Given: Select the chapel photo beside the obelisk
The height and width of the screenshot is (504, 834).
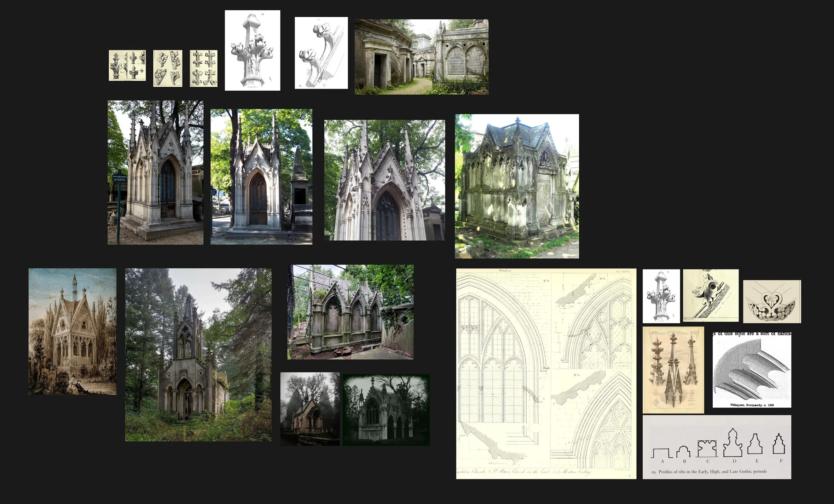Looking at the screenshot, I should coord(261,177).
